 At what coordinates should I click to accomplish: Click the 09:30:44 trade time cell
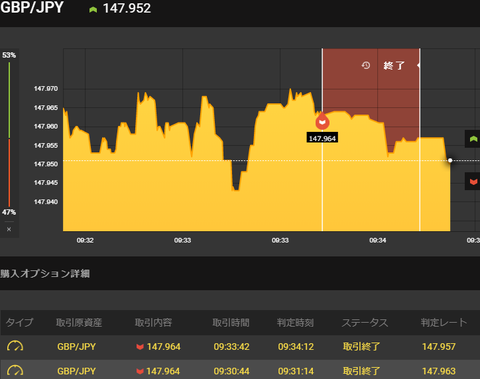231,371
